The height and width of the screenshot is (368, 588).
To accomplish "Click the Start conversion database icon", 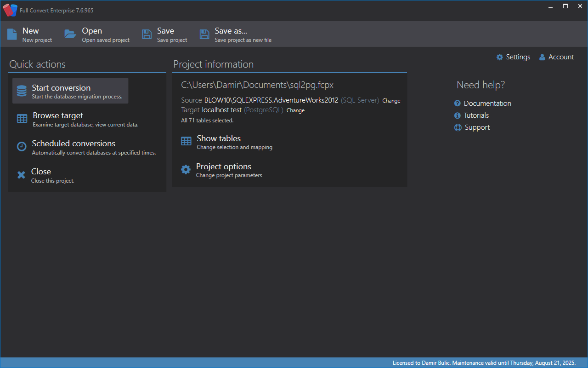I will pyautogui.click(x=22, y=91).
